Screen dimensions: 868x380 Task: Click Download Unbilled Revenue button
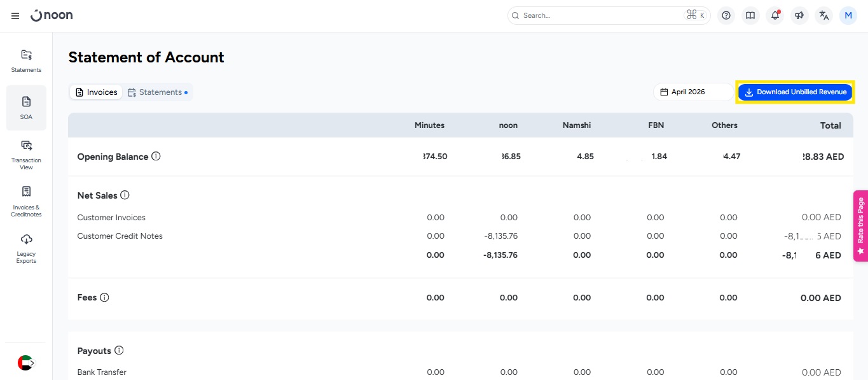click(795, 92)
